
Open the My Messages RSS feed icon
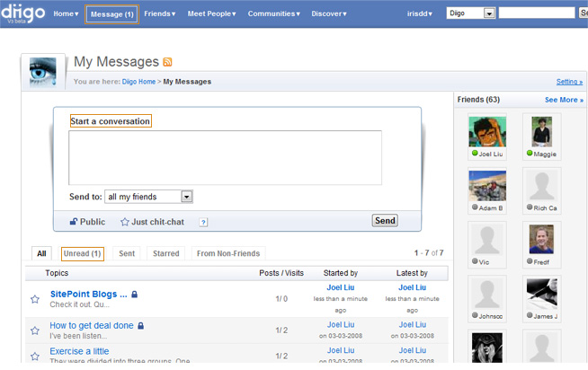167,62
